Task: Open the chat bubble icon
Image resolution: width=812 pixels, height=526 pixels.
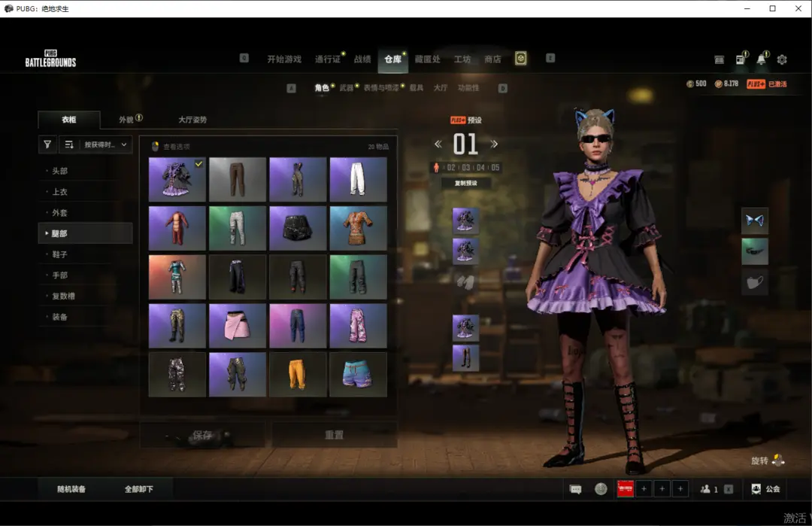Action: click(x=575, y=489)
